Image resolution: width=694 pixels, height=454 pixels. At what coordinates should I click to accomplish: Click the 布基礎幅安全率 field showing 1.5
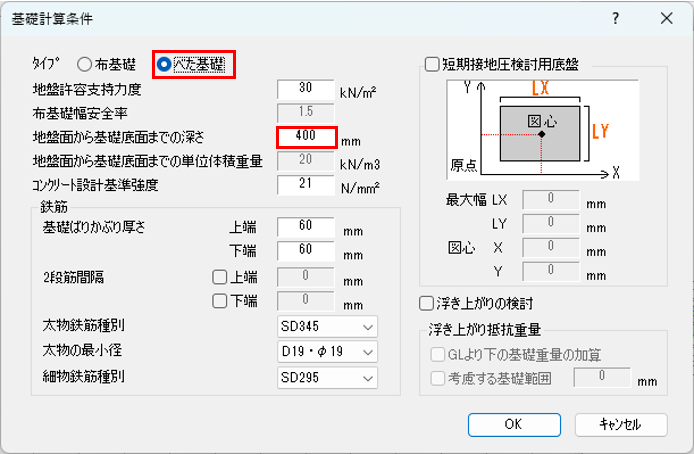coord(305,114)
